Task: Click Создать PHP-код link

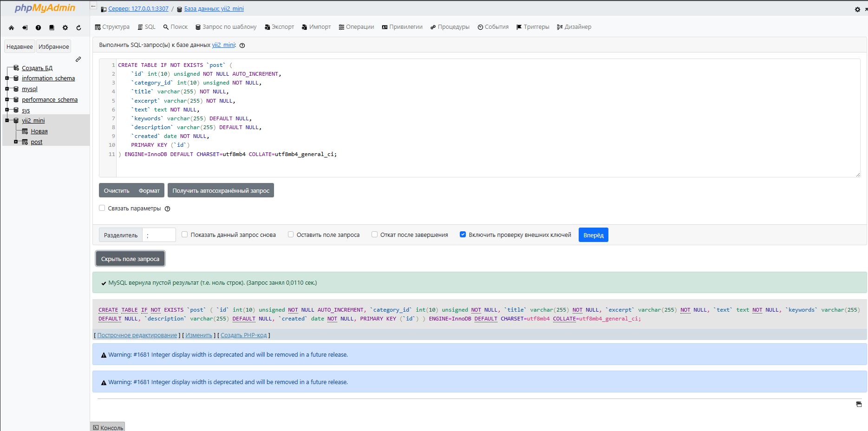Action: click(x=244, y=335)
